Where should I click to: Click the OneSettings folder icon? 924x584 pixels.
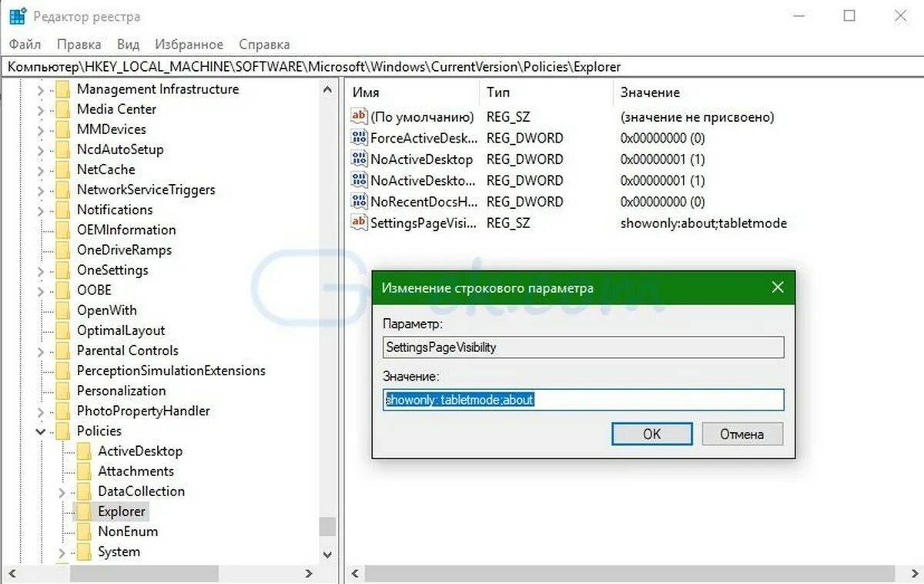click(x=62, y=270)
